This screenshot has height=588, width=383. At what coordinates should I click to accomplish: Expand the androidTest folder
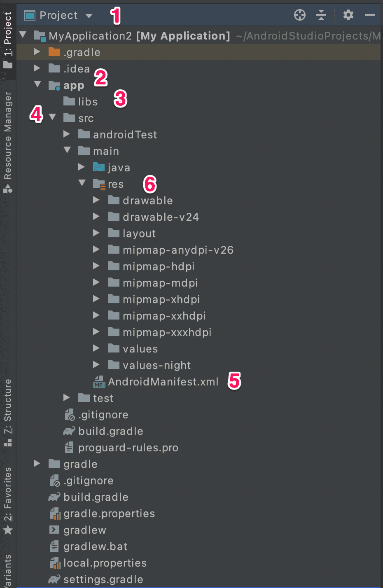(67, 134)
